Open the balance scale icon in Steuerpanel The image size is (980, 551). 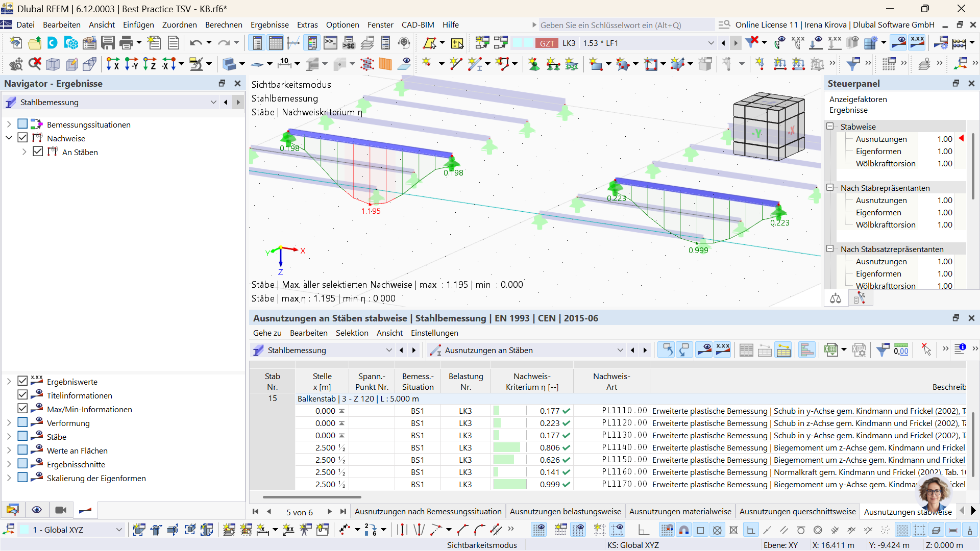tap(836, 298)
